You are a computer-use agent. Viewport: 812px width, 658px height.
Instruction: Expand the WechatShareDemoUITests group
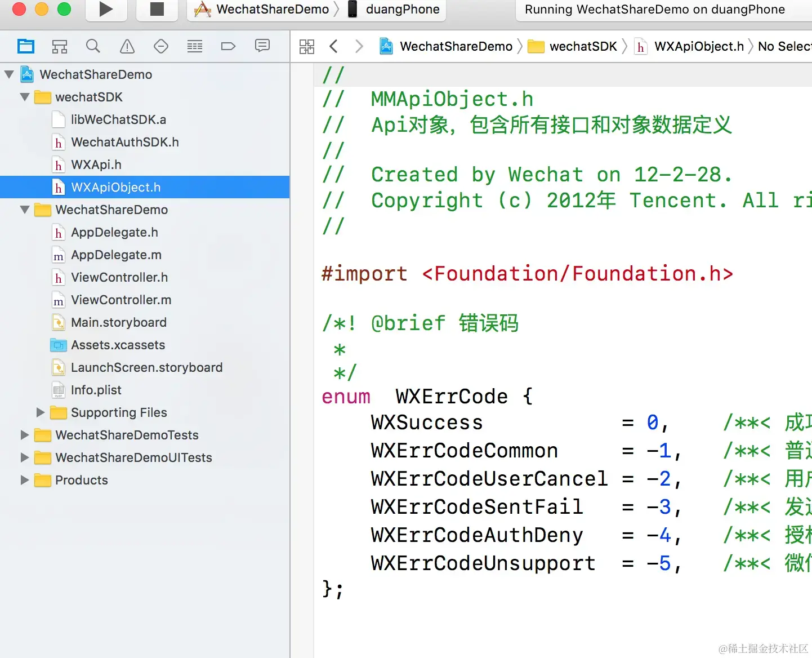click(25, 457)
